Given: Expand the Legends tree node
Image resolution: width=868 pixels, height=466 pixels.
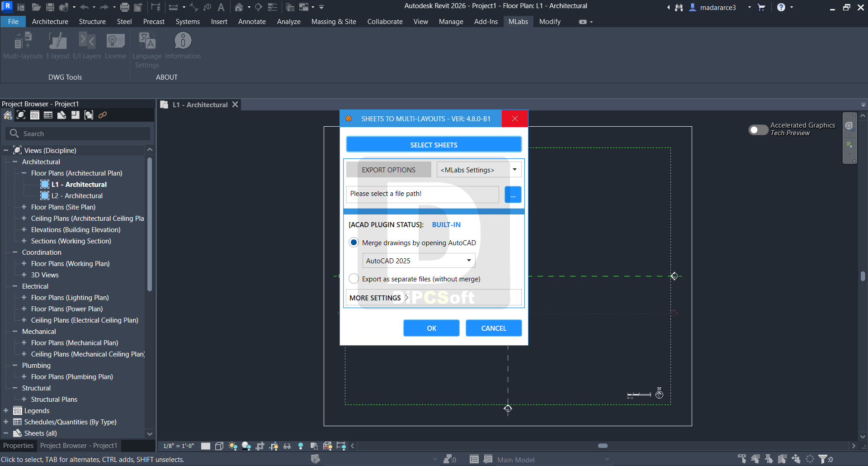Looking at the screenshot, I should [x=6, y=410].
